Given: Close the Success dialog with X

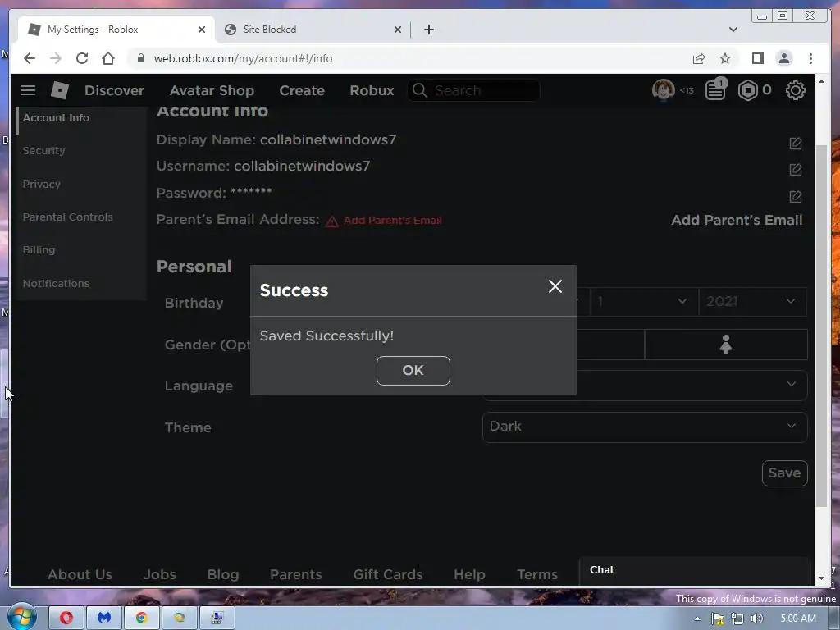Looking at the screenshot, I should coord(555,286).
